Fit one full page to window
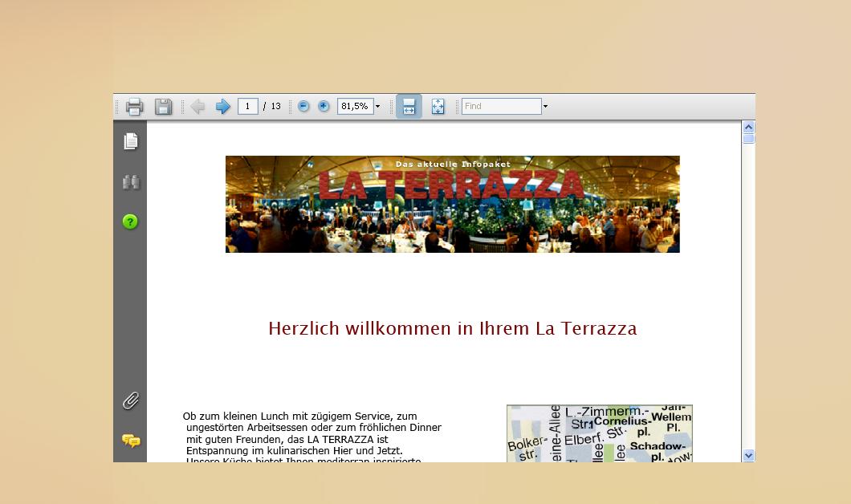The image size is (851, 504). pos(438,106)
